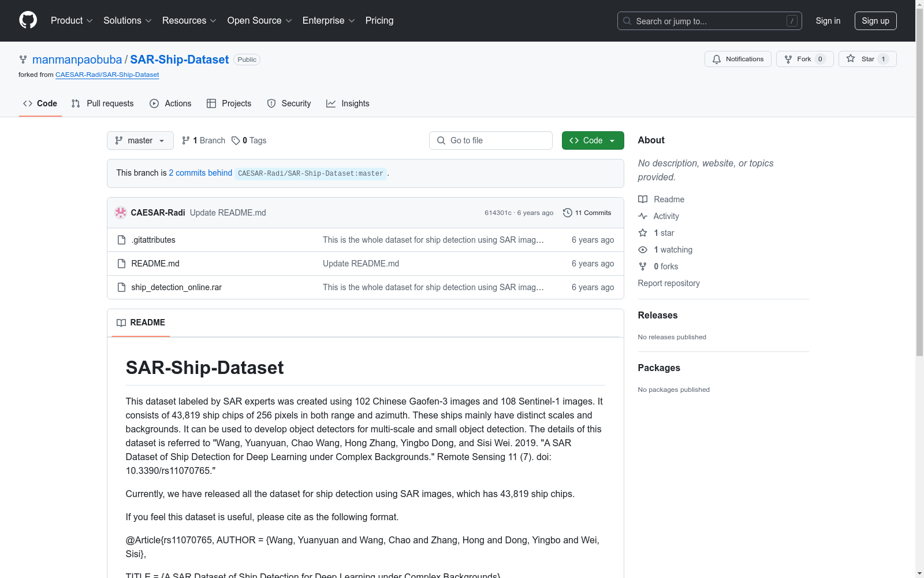
Task: Switch to the Actions tab
Action: [x=170, y=103]
